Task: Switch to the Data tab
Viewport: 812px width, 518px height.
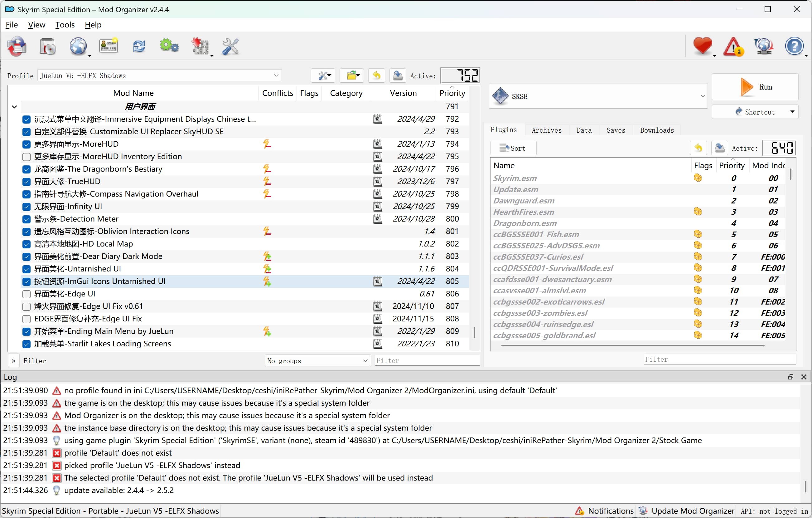Action: point(584,130)
